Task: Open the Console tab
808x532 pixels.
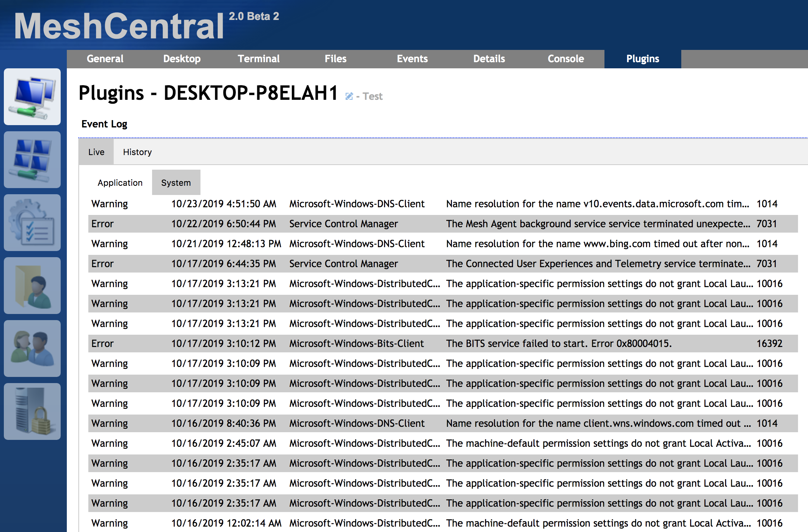Action: [566, 59]
